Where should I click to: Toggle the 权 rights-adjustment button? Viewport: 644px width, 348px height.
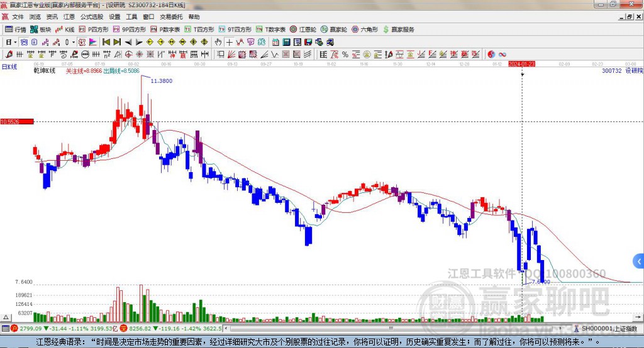point(82,42)
